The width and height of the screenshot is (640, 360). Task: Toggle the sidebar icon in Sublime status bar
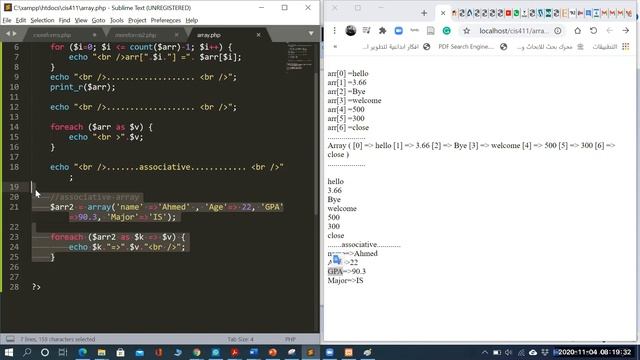pos(10,339)
